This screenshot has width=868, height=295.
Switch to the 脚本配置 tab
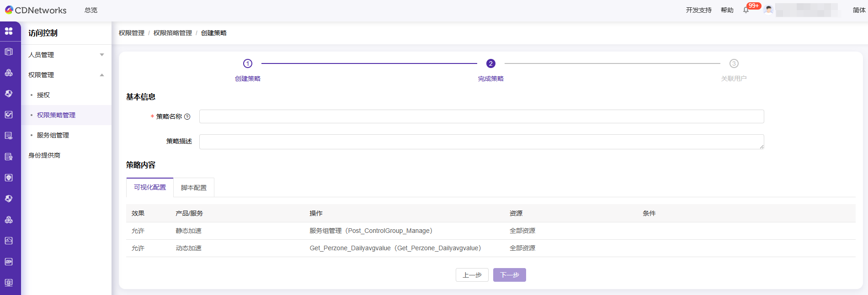[x=194, y=188]
